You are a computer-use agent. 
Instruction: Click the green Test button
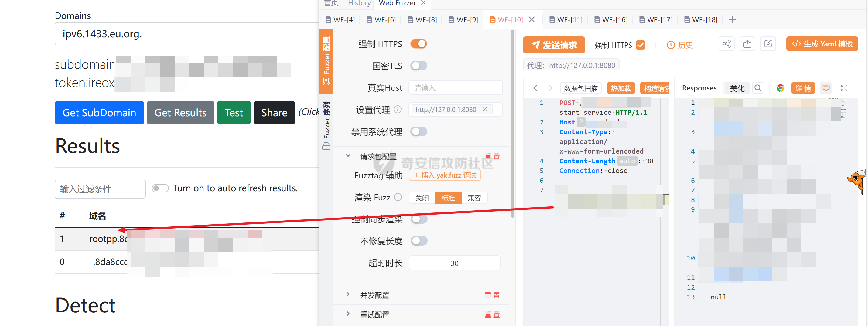point(234,113)
